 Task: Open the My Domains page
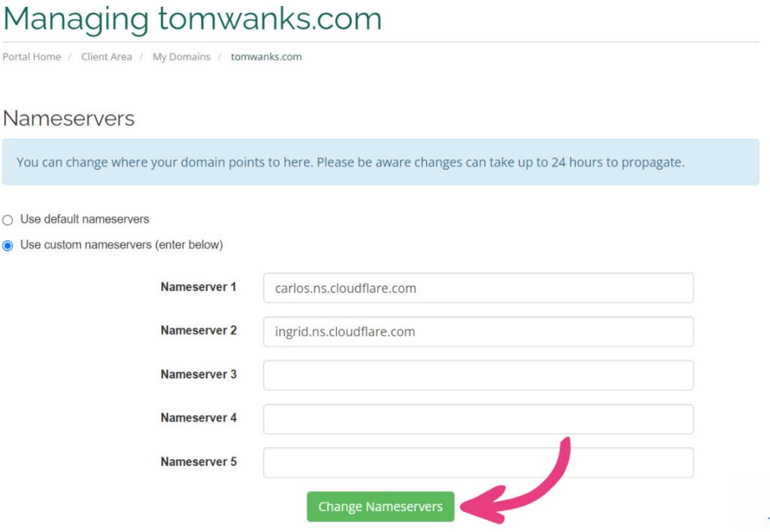click(x=180, y=56)
